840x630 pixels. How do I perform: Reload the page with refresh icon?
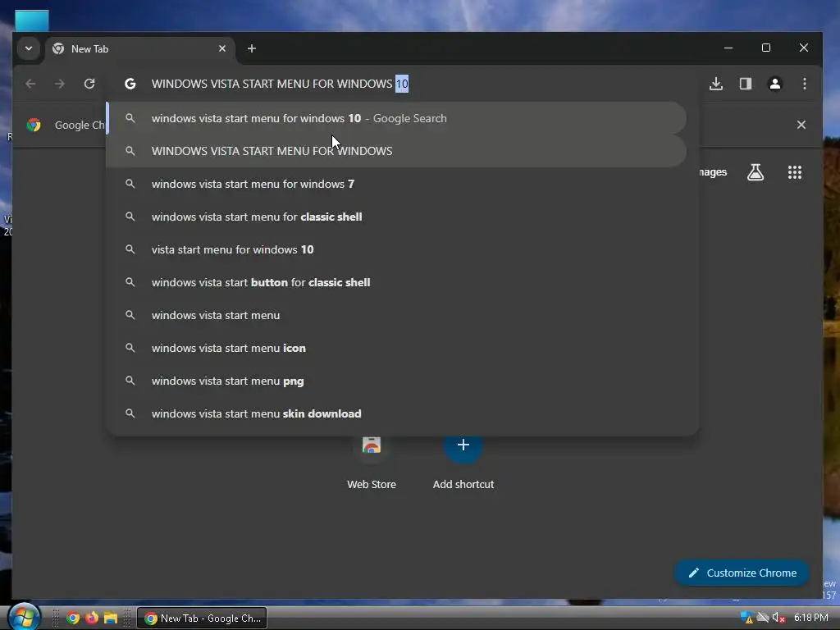(89, 84)
